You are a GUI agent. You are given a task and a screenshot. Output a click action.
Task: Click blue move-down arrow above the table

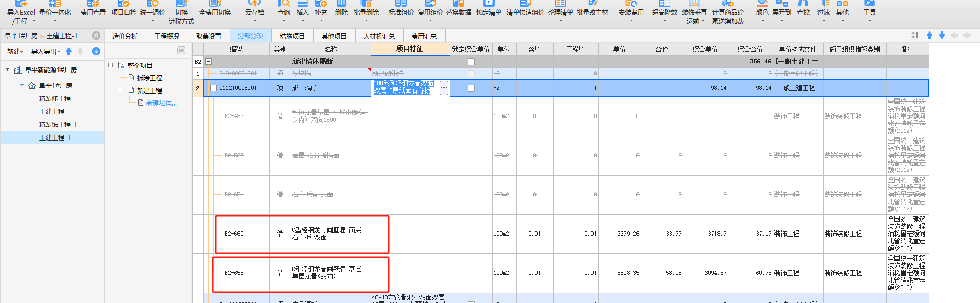point(942,36)
